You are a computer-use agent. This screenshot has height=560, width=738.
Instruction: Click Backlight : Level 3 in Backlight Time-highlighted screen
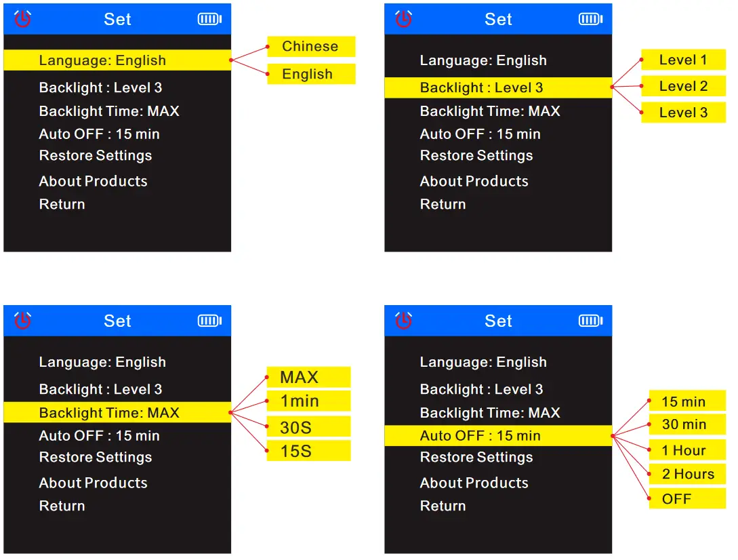[x=101, y=390]
